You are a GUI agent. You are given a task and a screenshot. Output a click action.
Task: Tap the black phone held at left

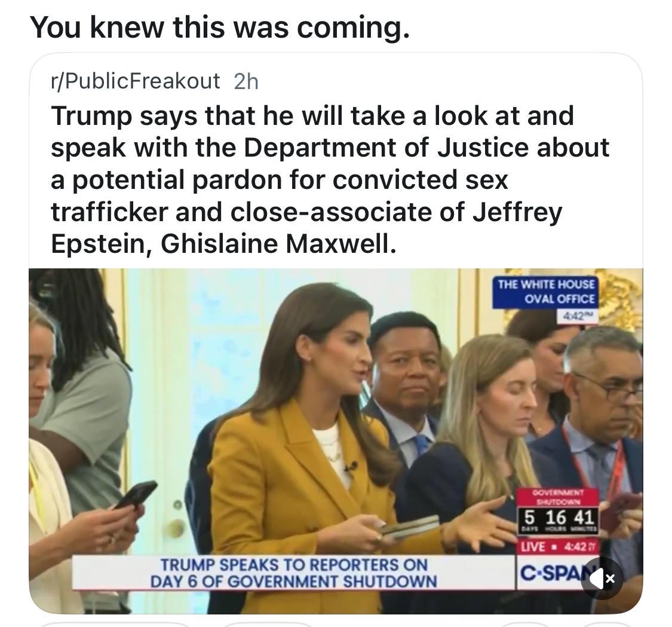[x=136, y=494]
